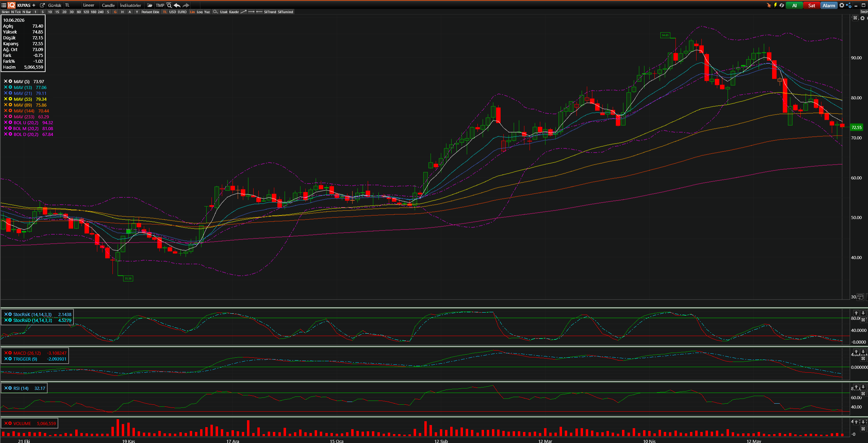Click the grid layout icon at the main chart's top right

click(x=855, y=18)
